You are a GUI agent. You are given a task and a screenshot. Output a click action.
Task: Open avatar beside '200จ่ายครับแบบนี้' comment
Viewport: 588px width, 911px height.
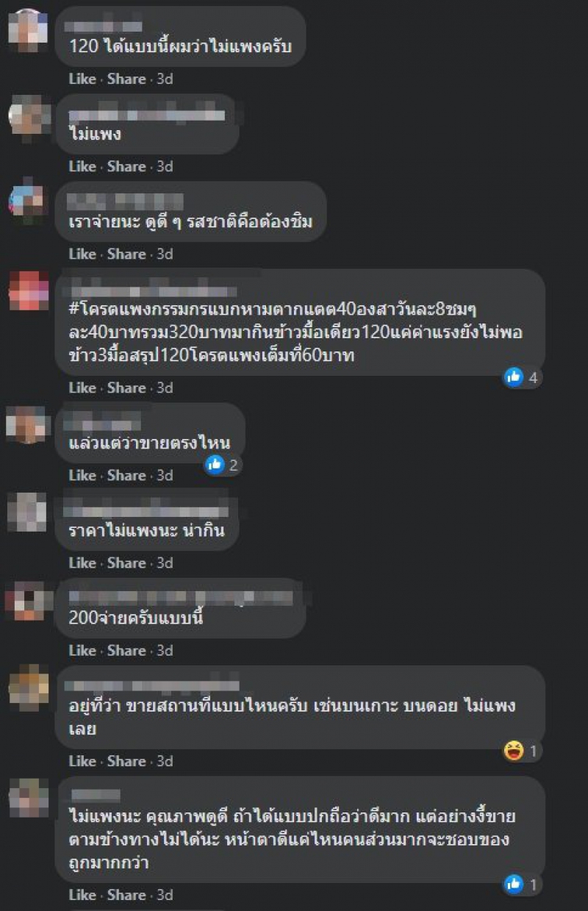(x=28, y=600)
